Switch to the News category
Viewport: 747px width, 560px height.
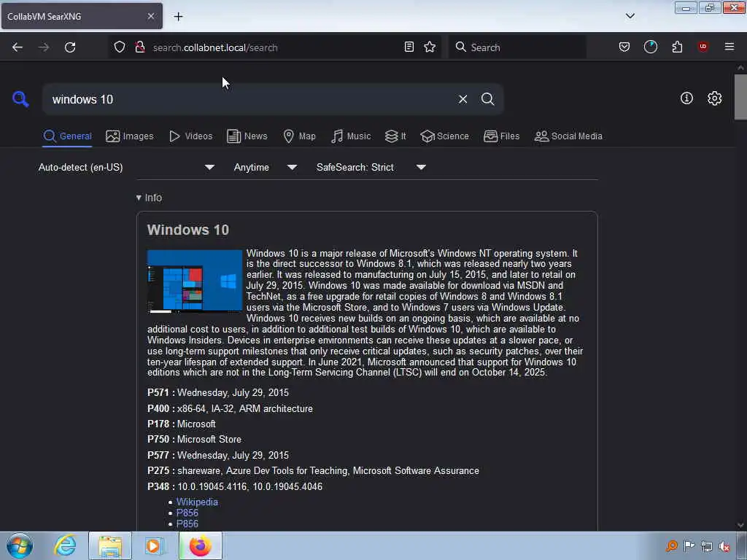point(247,136)
